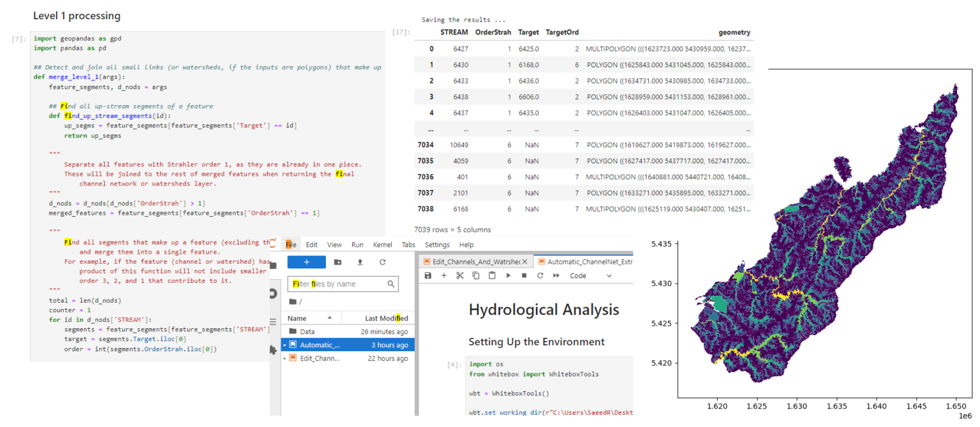Sort files by Last Modified column
980x427 pixels.
coord(385,318)
